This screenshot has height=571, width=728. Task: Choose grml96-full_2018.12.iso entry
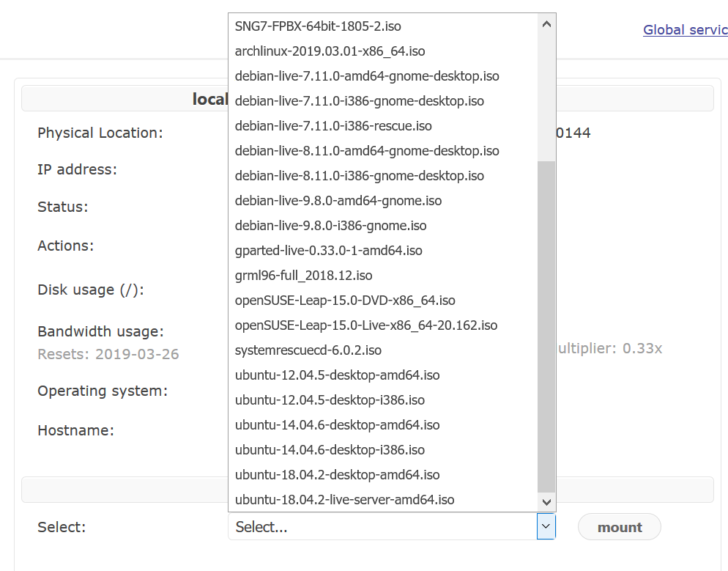383,276
